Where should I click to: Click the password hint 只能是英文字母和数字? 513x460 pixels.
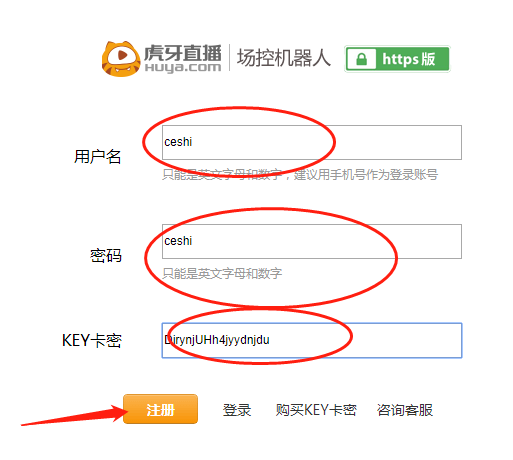pos(222,273)
